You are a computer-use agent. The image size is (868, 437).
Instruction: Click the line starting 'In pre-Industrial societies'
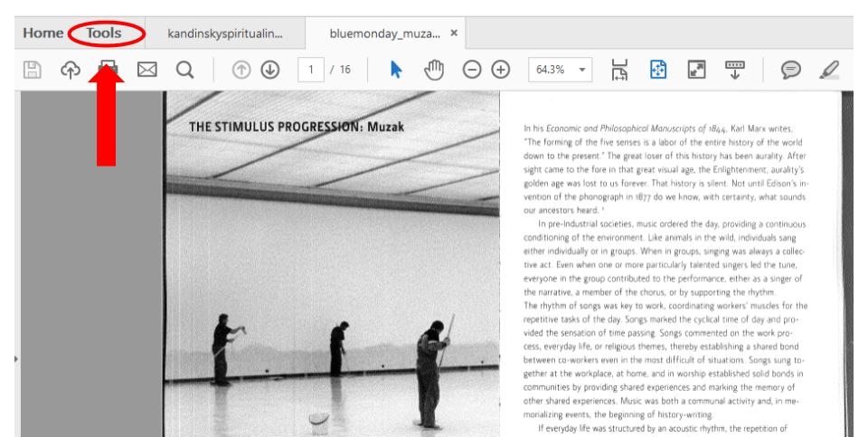(672, 223)
